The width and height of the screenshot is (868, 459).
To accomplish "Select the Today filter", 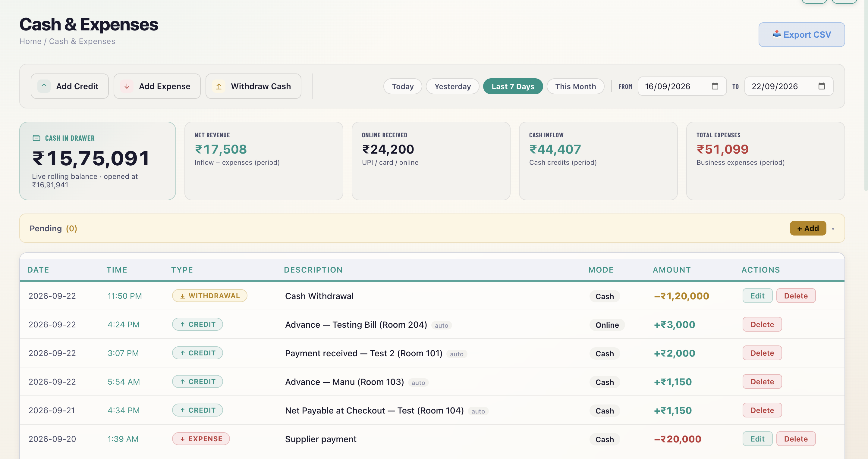I will point(403,86).
